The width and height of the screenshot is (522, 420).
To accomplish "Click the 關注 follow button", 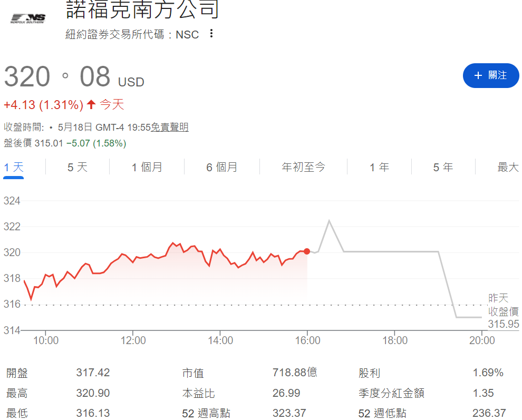I will (491, 75).
